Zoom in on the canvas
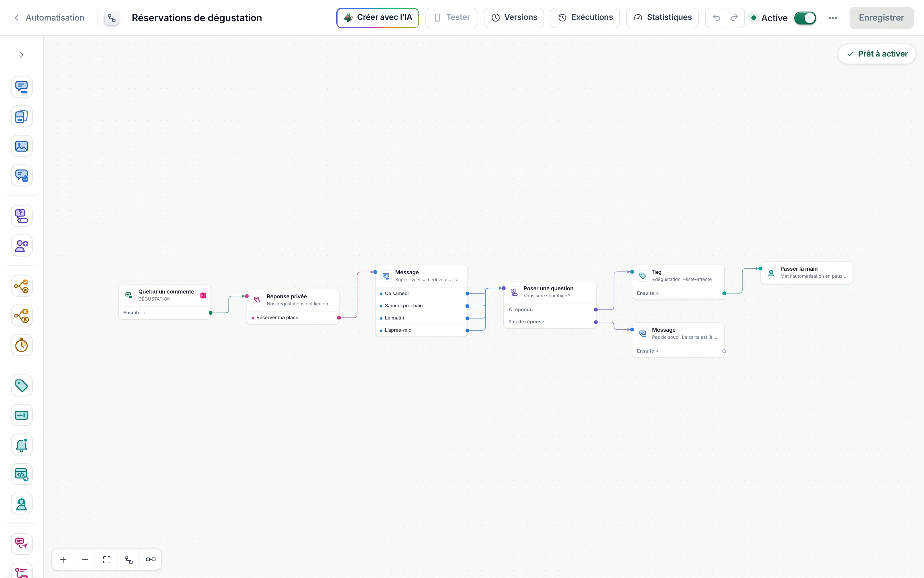Image resolution: width=924 pixels, height=578 pixels. [64, 560]
